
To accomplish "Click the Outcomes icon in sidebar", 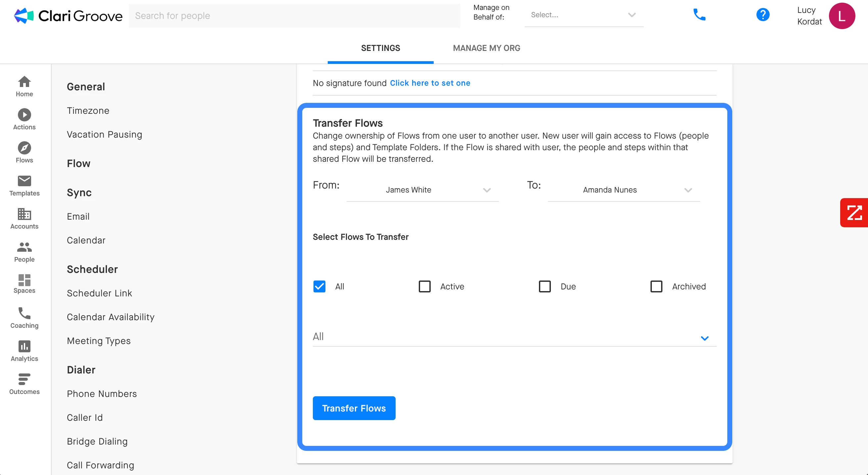I will coord(24,379).
